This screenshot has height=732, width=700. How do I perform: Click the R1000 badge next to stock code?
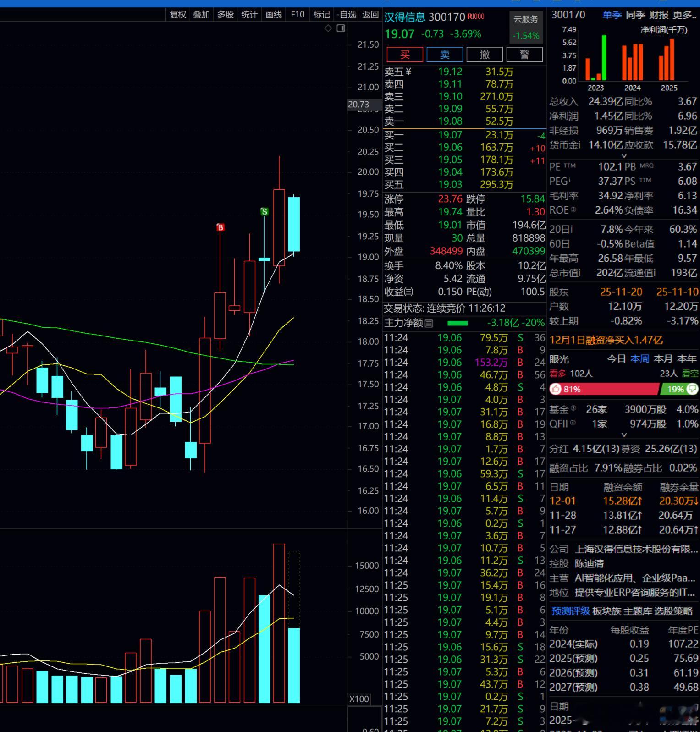[476, 17]
